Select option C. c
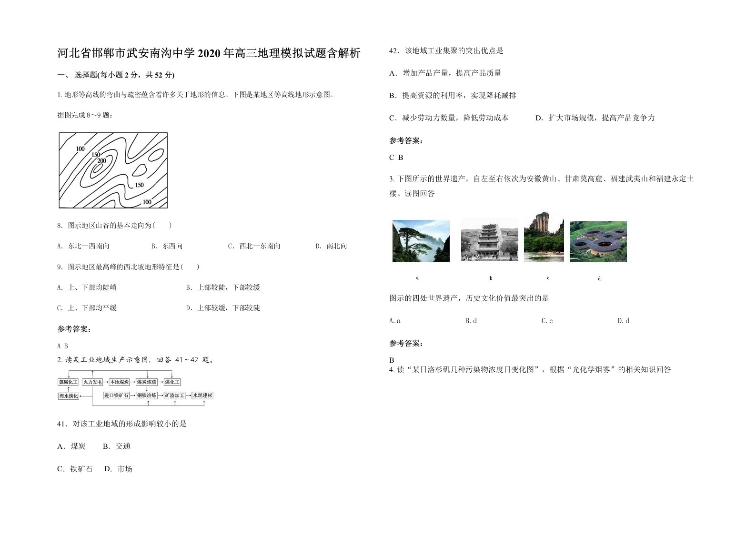 [x=547, y=321]
